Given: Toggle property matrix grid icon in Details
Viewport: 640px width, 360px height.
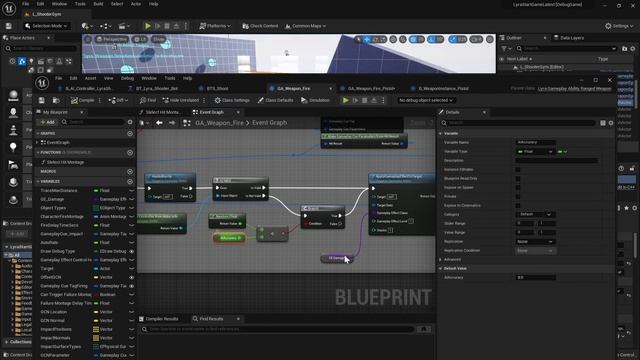Looking at the screenshot, I should coord(603,123).
